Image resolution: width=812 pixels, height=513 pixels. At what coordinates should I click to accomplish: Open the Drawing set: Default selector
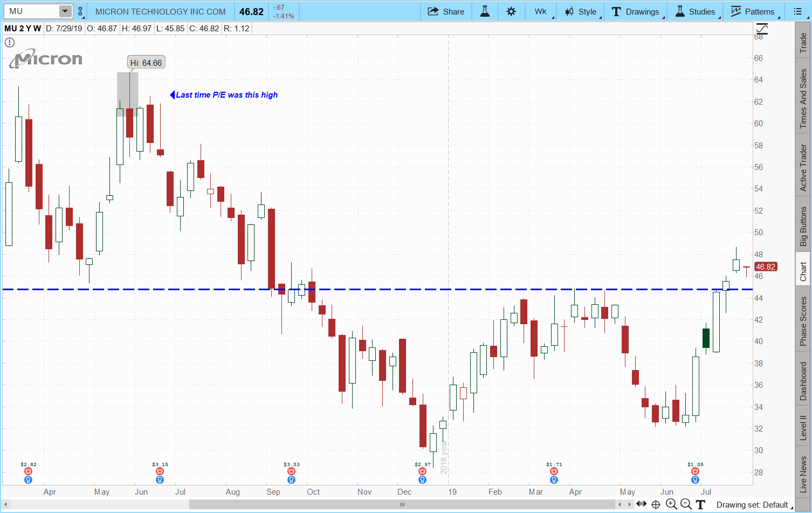pos(754,505)
